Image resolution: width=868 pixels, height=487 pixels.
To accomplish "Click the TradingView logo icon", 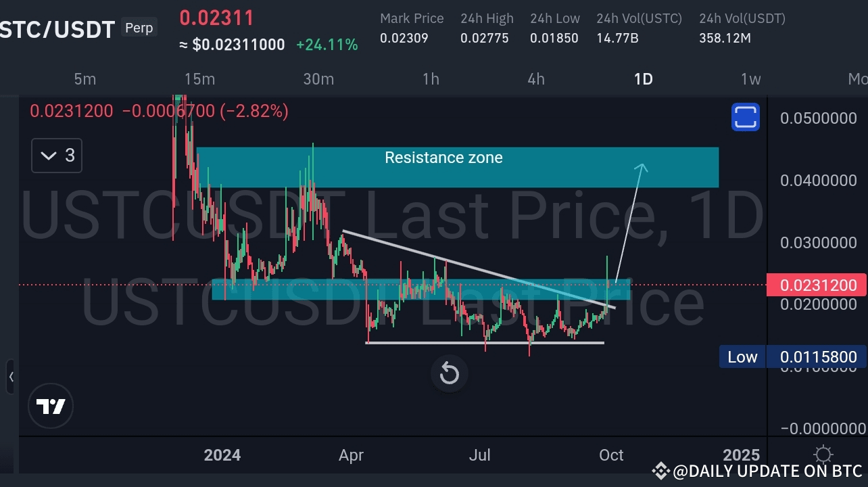I will [50, 406].
